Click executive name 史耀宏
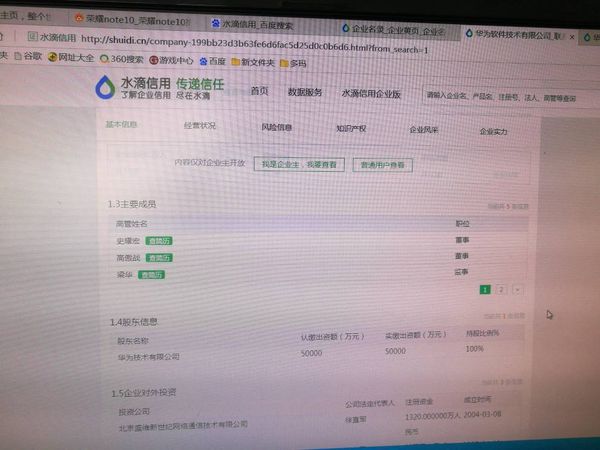Viewport: 600px width, 450px height. pos(128,241)
